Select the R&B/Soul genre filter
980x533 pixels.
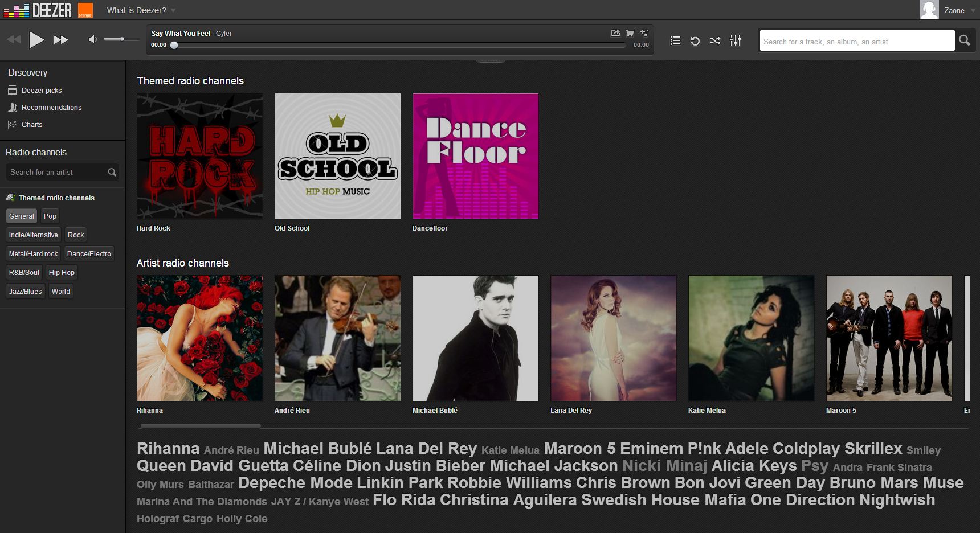tap(24, 272)
